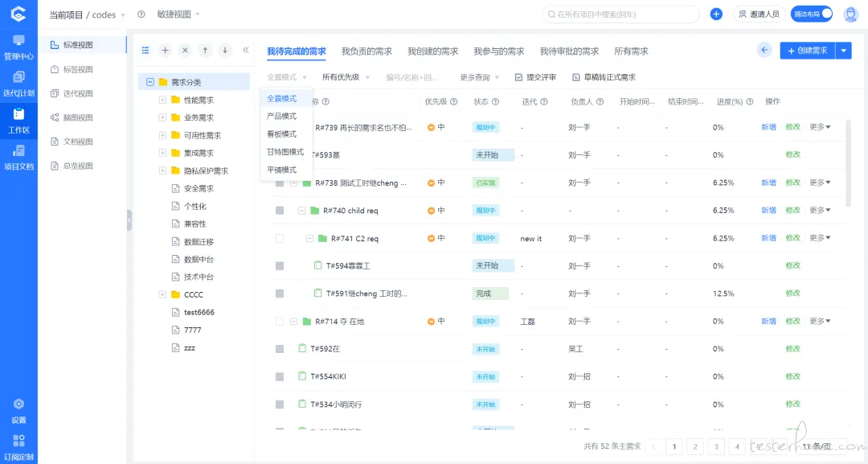Check the checkbox for R#741 C2 req
The height and width of the screenshot is (464, 868).
coord(280,238)
